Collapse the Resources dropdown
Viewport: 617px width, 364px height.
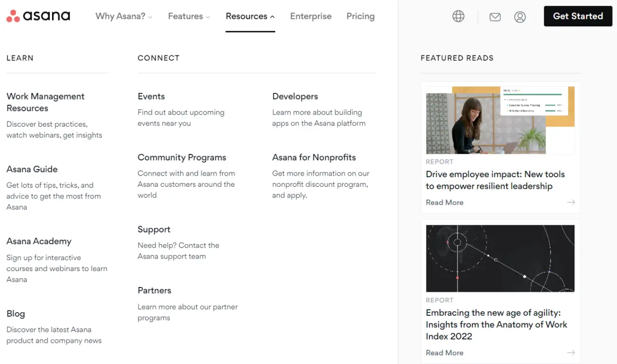coord(246,16)
